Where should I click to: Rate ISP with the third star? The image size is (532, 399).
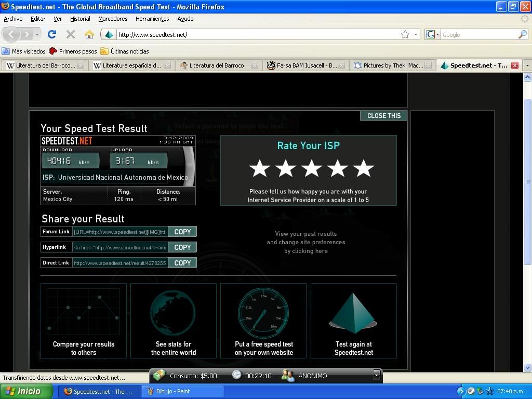312,168
